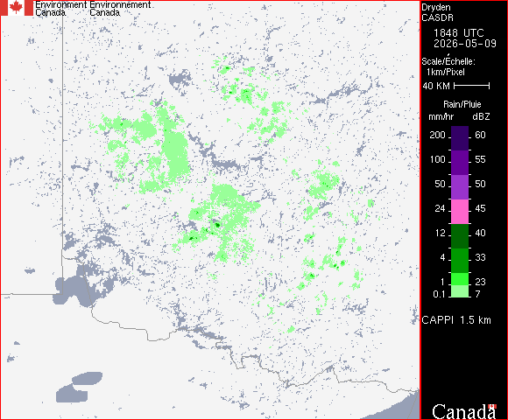Click the 1848 UTC timestamp
The height and width of the screenshot is (420, 508).
[x=458, y=33]
